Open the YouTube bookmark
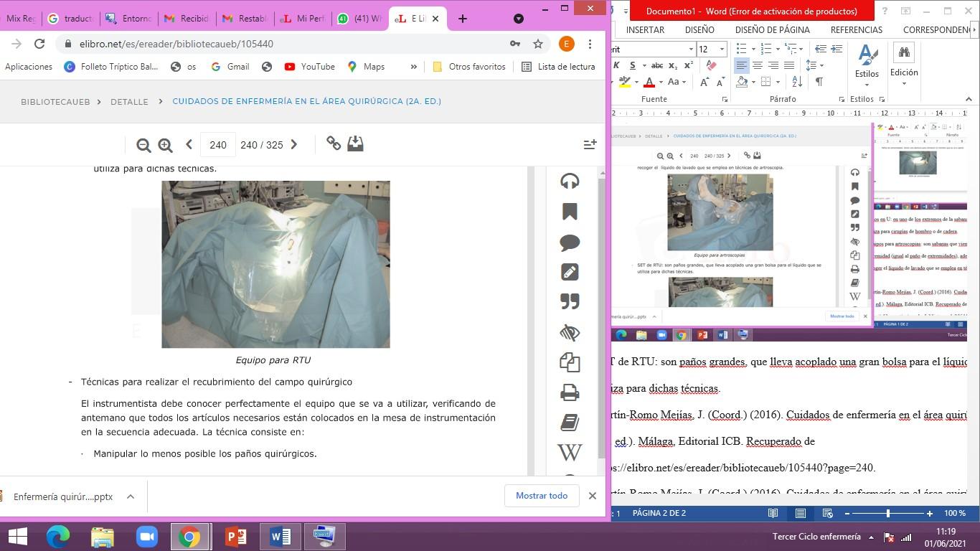The height and width of the screenshot is (551, 980). tap(309, 67)
